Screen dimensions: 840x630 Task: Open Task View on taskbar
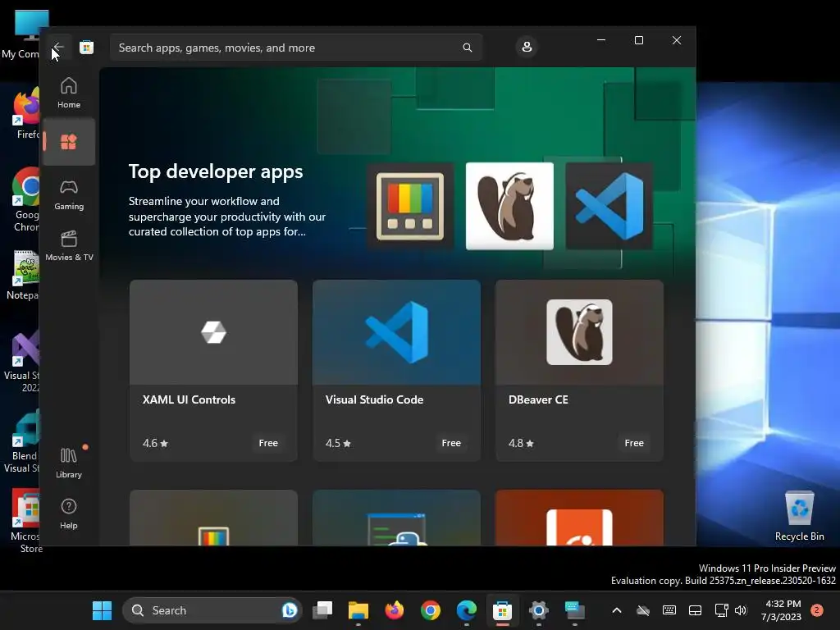(322, 610)
